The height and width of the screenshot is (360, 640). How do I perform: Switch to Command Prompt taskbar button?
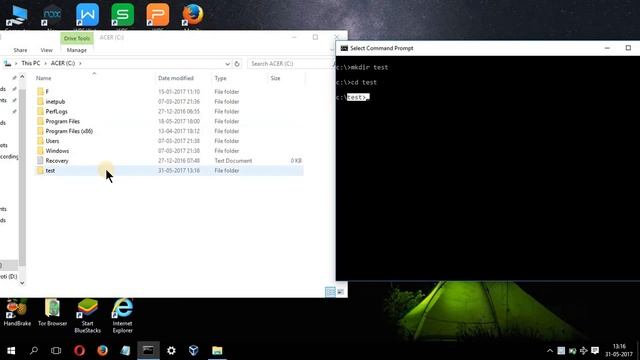tap(148, 351)
